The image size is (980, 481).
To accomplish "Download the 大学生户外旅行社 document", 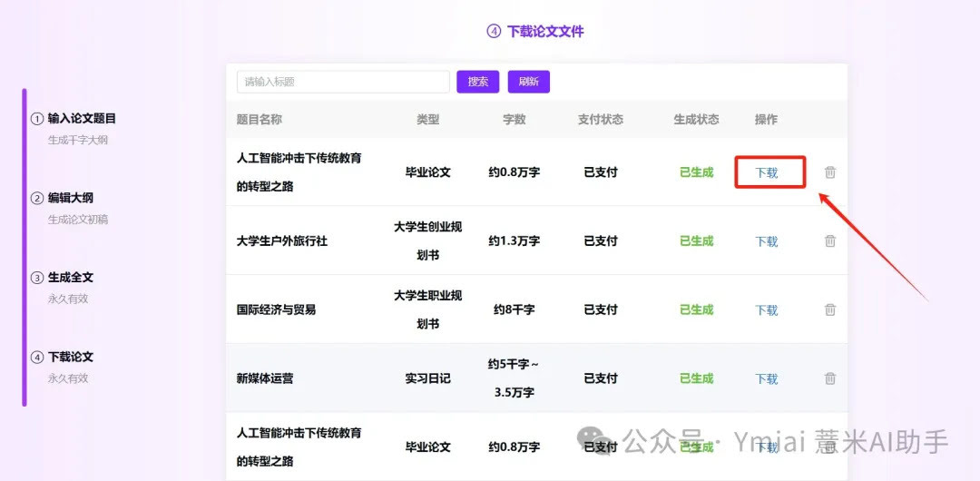I will click(767, 241).
